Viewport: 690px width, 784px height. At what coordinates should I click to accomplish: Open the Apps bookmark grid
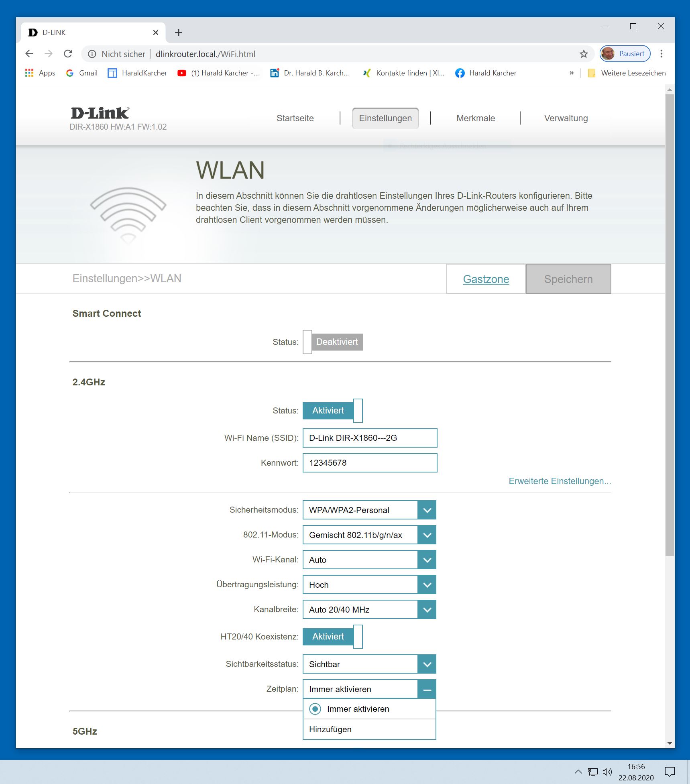[x=40, y=73]
